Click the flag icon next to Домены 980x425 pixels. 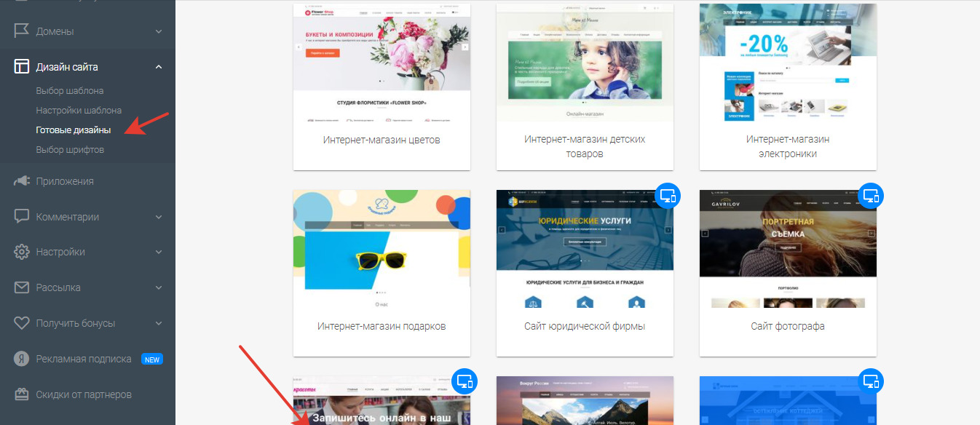click(22, 31)
